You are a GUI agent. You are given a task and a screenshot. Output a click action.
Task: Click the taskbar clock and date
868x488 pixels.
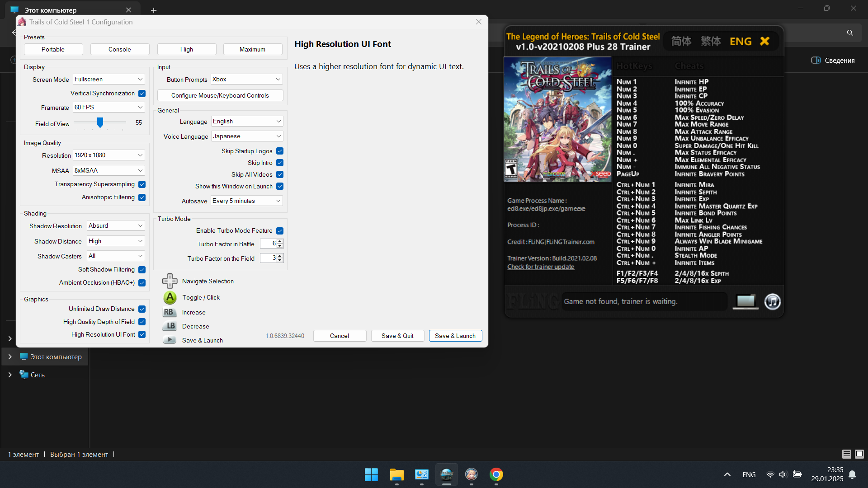point(827,474)
